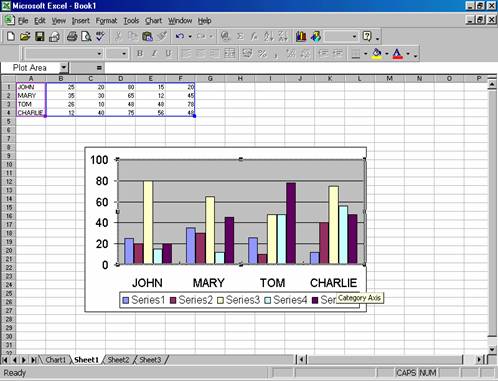This screenshot has height=381, width=498.
Task: Switch to the Sheet2 tab
Action: click(118, 360)
